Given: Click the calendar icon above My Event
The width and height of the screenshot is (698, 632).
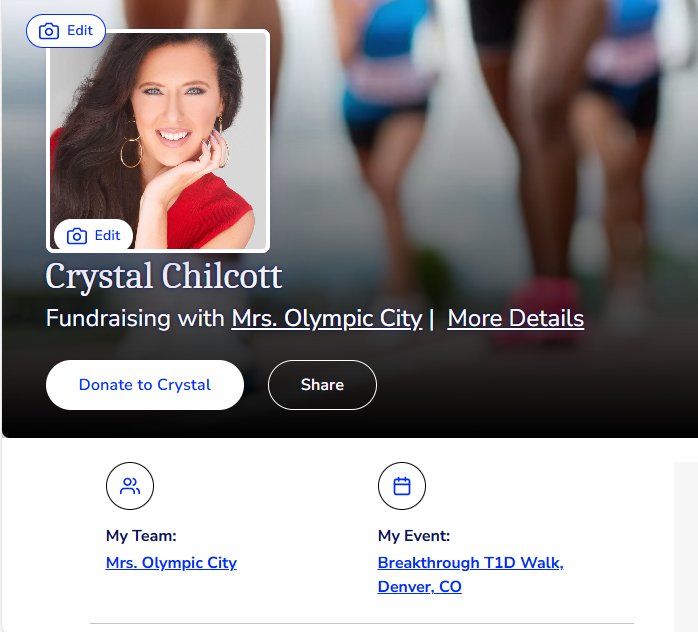Looking at the screenshot, I should coord(402,486).
